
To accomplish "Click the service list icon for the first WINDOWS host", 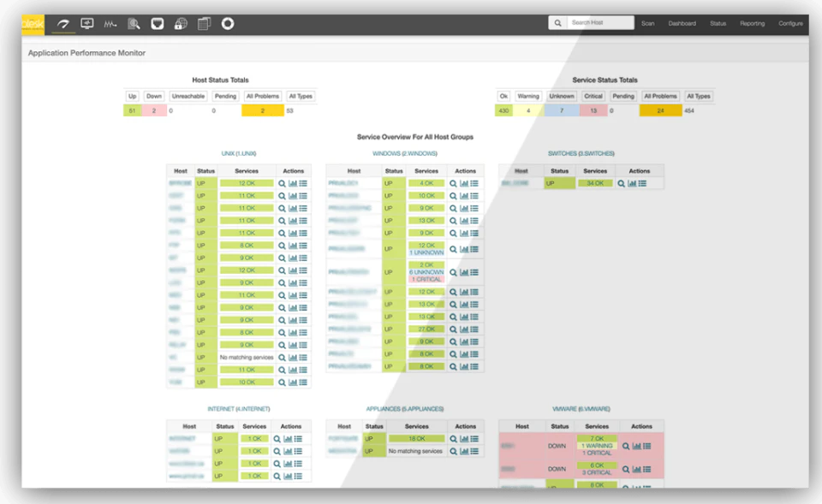I will (473, 182).
